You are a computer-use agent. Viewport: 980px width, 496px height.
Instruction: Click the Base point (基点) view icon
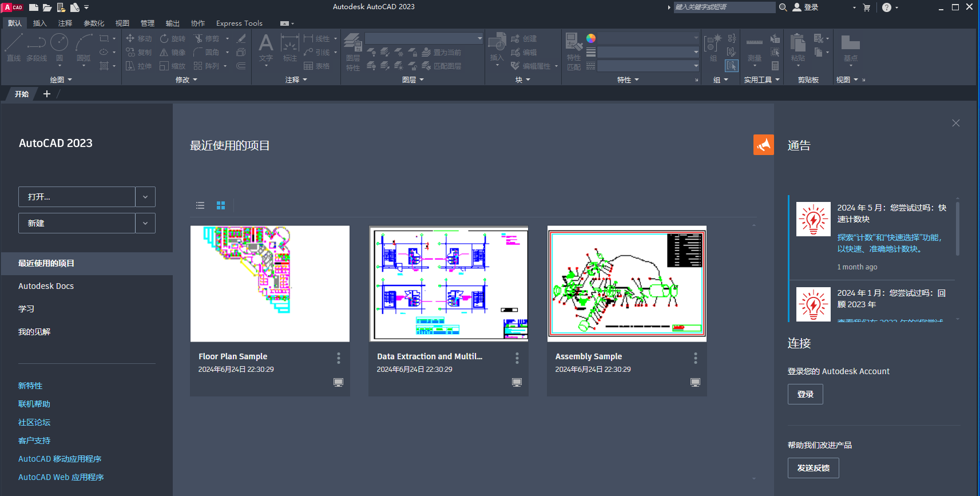click(851, 49)
